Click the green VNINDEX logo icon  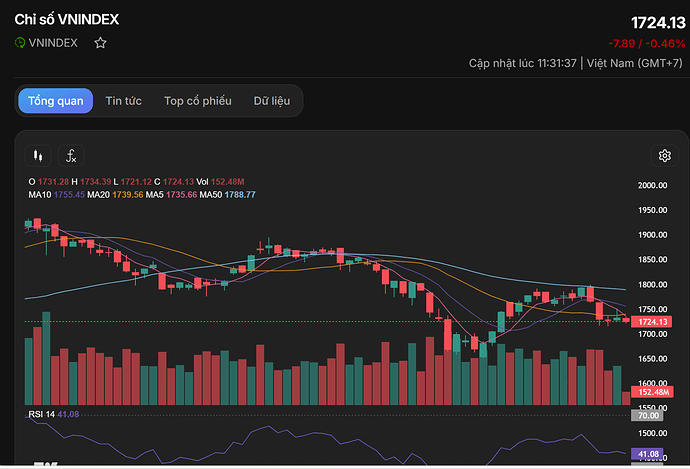[20, 43]
